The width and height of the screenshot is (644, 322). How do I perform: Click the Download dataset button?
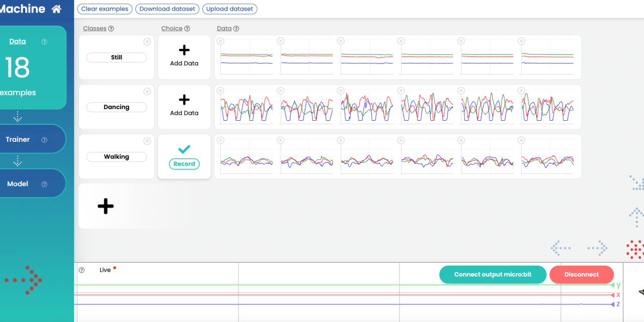coord(167,9)
